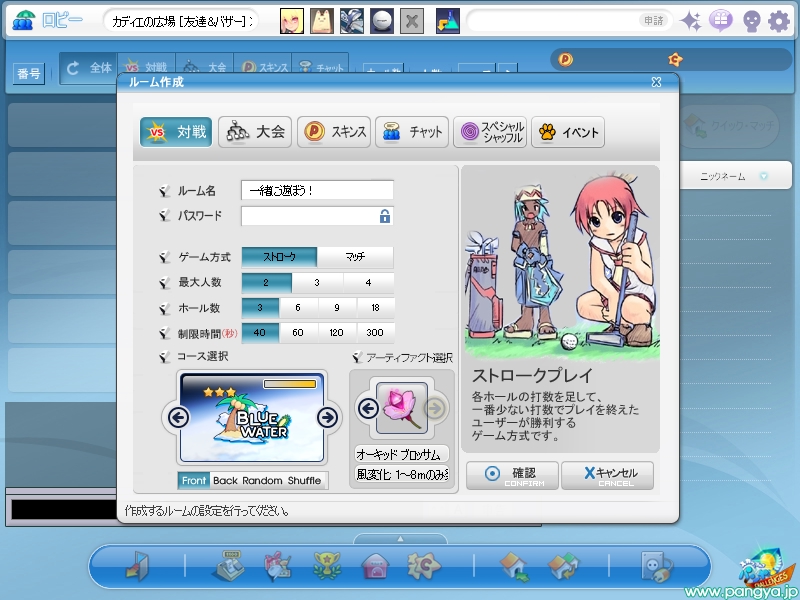Set game type to マッチ
Image resolution: width=800 pixels, height=600 pixels.
(355, 257)
